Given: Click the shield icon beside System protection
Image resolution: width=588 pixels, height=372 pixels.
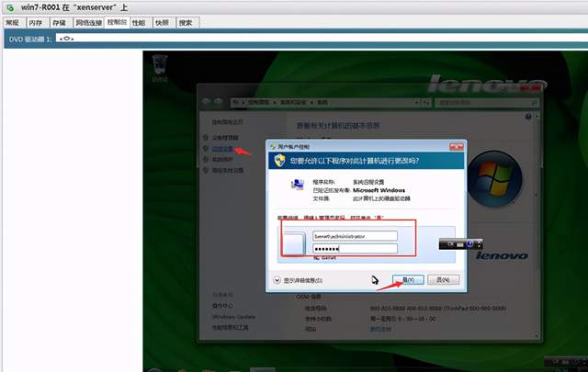Looking at the screenshot, I should coord(206,160).
